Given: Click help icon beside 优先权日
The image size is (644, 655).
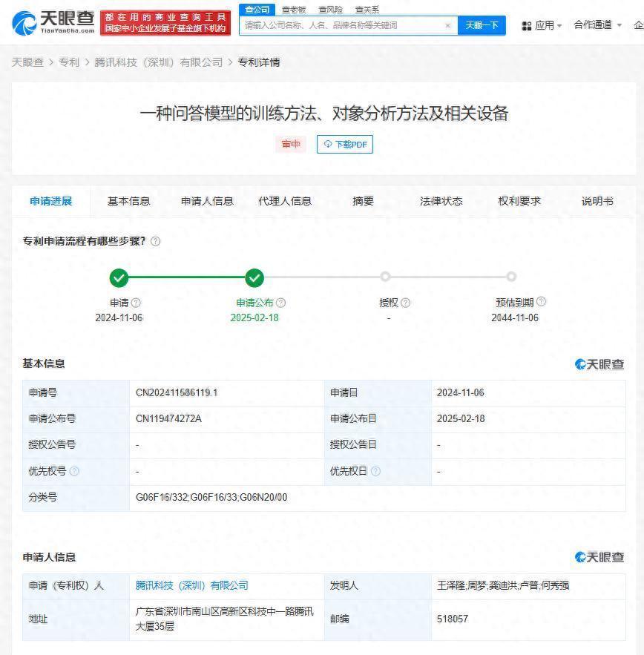Looking at the screenshot, I should pyautogui.click(x=375, y=471).
